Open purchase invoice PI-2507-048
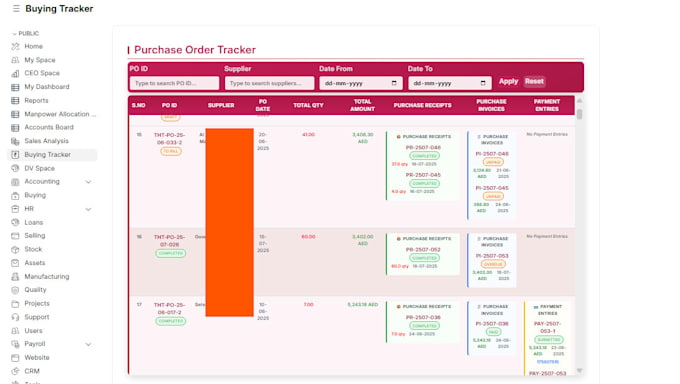680x384 pixels. (492, 154)
